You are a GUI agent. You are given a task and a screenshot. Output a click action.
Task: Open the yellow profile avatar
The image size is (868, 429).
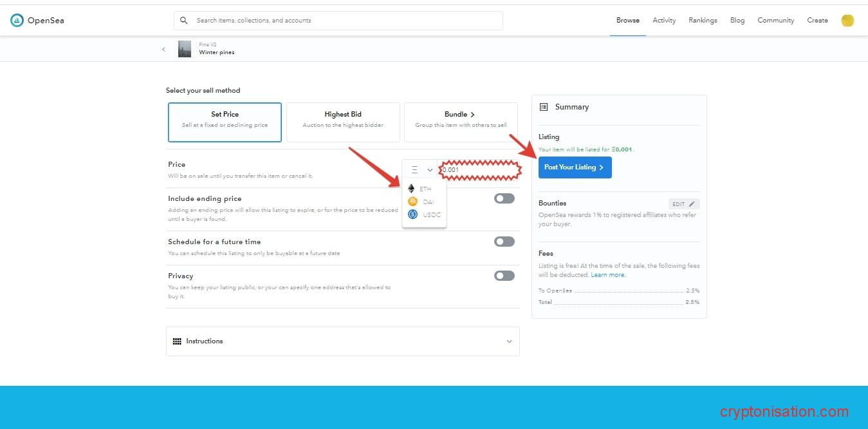(847, 21)
